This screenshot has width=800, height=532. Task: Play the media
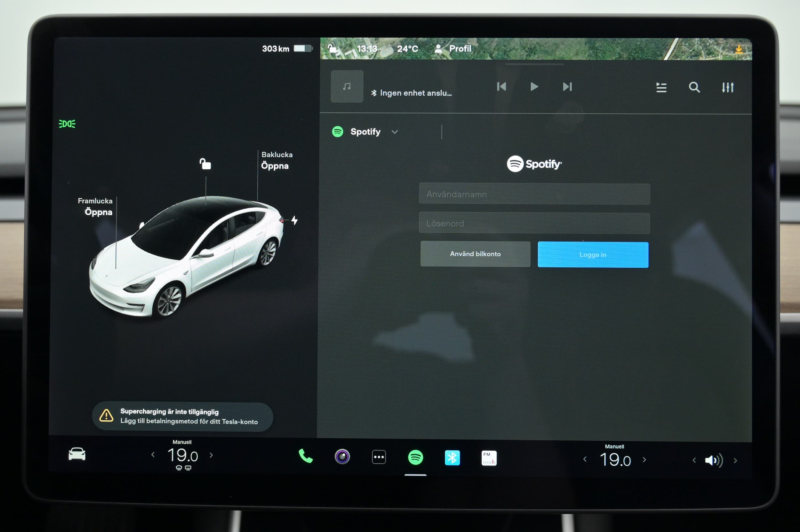click(534, 86)
